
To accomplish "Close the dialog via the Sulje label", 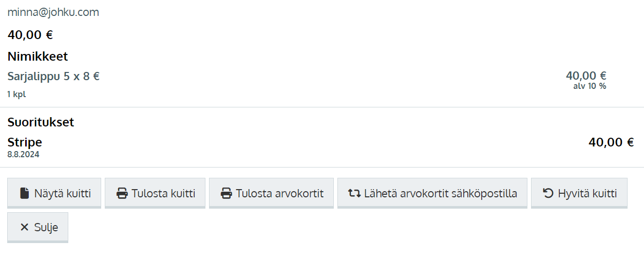I will (x=46, y=228).
